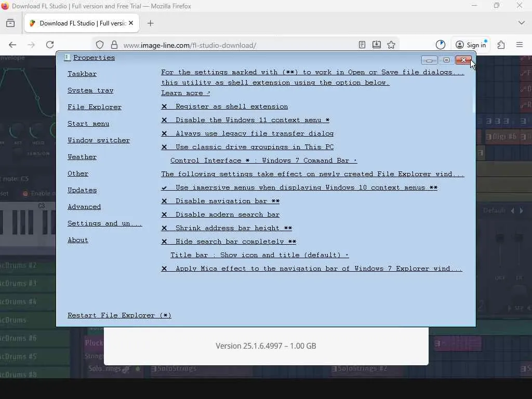532x399 pixels.
Task: Toggle Always use legacy file transfer dialog
Action: (x=247, y=134)
